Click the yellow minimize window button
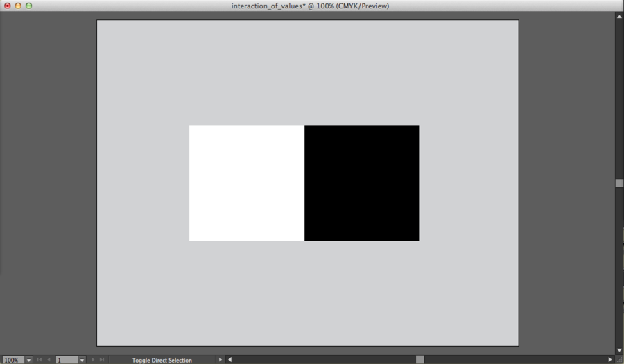 [18, 6]
